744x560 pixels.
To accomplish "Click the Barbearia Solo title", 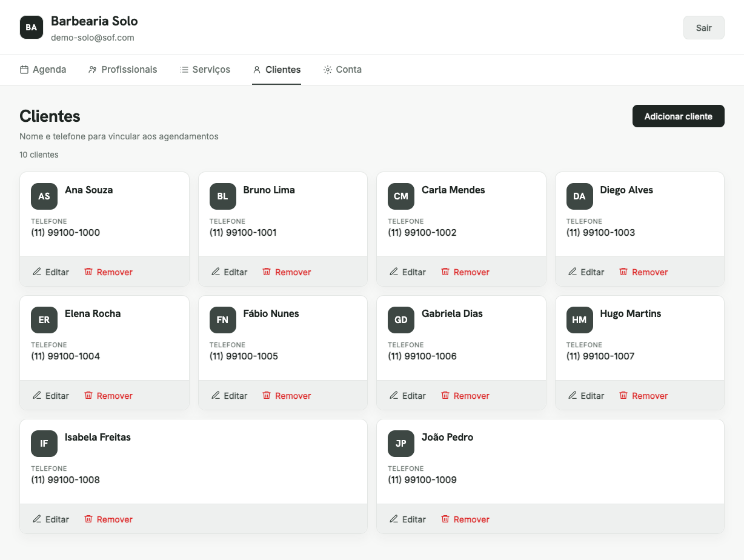I will tap(95, 21).
